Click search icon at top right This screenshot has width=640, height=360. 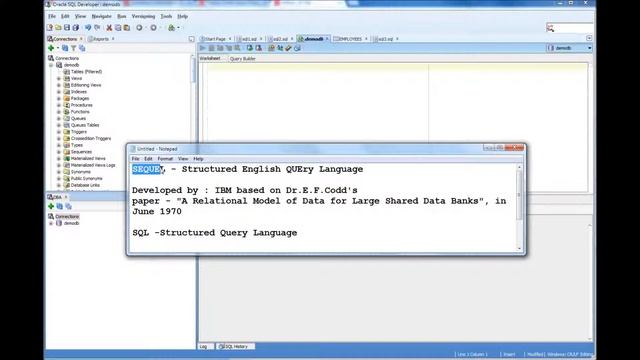550,28
